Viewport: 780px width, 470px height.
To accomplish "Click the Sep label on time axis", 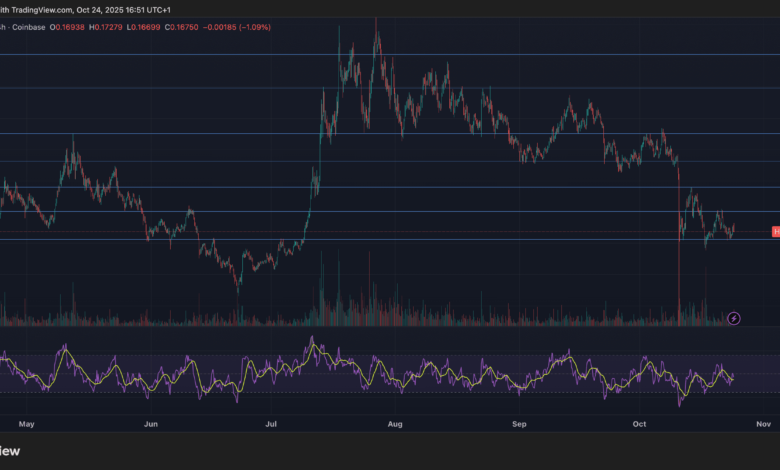I will pyautogui.click(x=518, y=424).
